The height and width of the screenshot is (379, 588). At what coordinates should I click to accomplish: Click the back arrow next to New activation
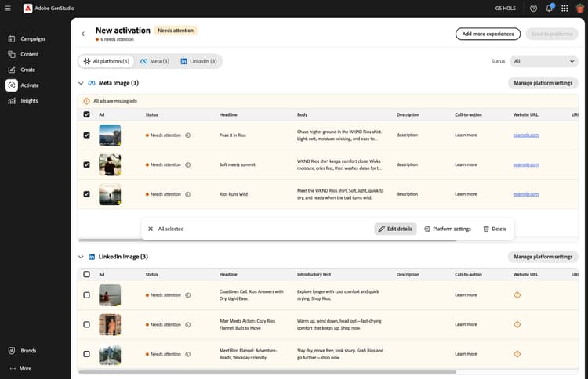tap(83, 34)
